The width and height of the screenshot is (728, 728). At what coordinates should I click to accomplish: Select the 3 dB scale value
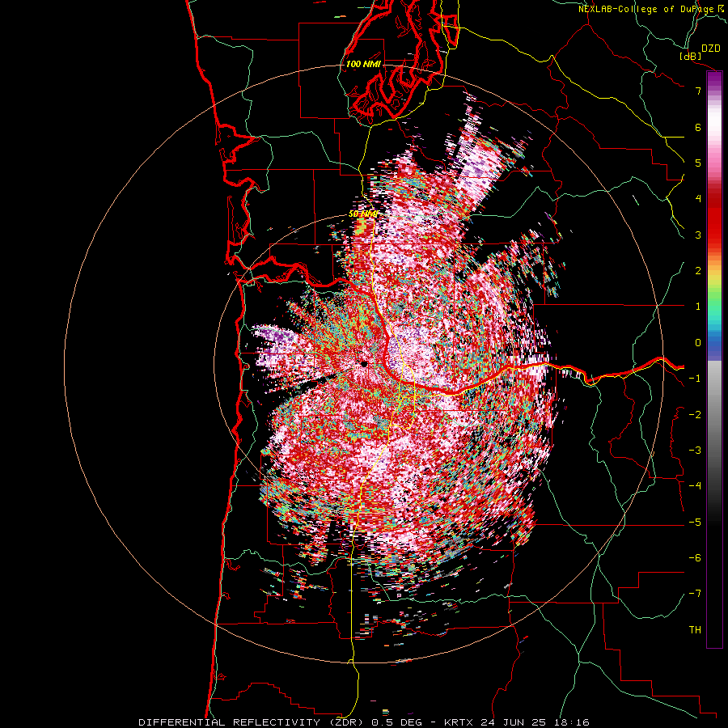[x=698, y=235]
